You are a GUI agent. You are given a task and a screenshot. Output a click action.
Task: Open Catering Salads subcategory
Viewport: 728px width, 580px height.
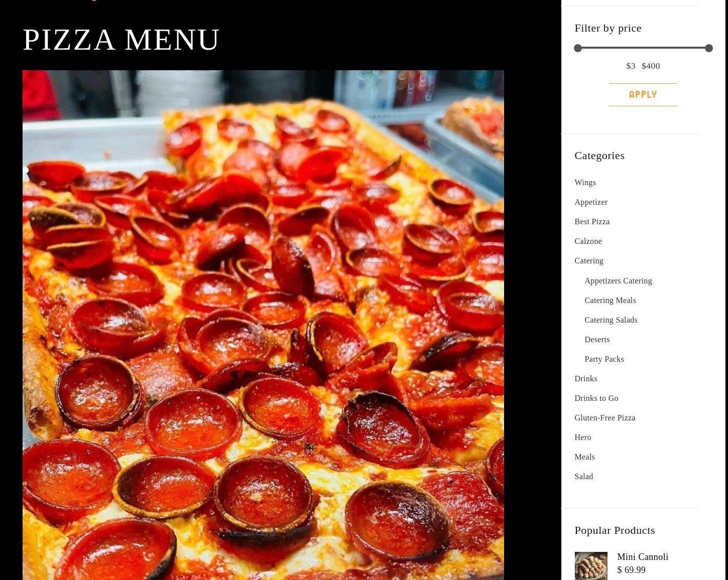[611, 320]
